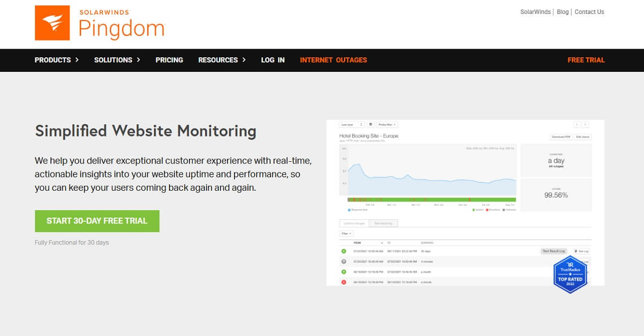Image resolution: width=644 pixels, height=336 pixels.
Task: Click the dashboard screenshot thumbnail
Action: tap(465, 203)
